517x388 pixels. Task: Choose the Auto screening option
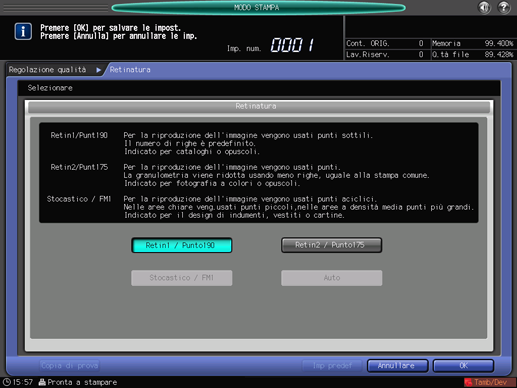[x=332, y=278]
